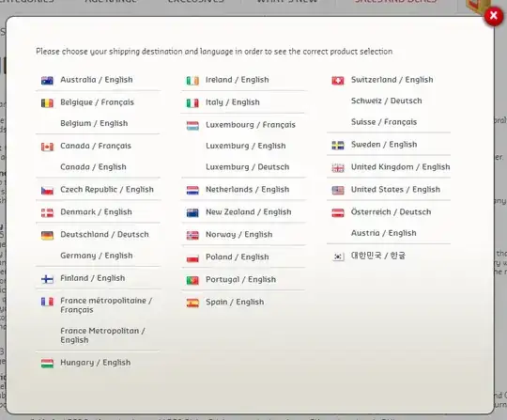Choose Canada / Français

coord(96,146)
